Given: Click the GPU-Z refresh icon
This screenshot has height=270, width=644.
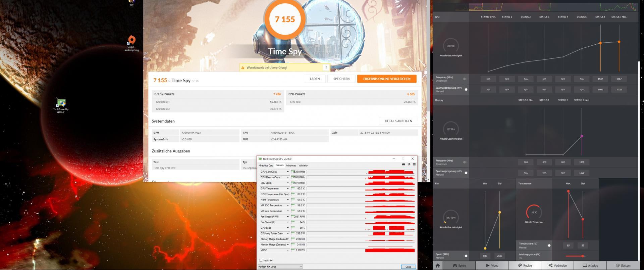Looking at the screenshot, I should tap(409, 164).
